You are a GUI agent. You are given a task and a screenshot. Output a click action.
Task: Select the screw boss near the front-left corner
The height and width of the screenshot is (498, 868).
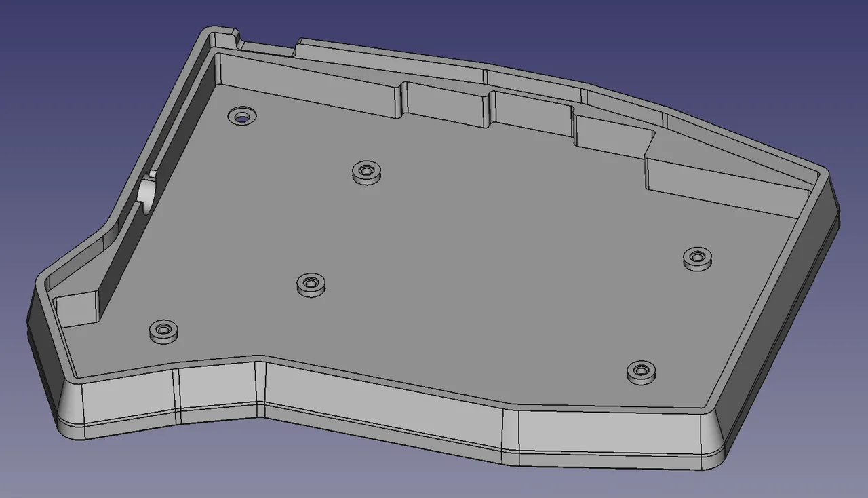click(163, 331)
